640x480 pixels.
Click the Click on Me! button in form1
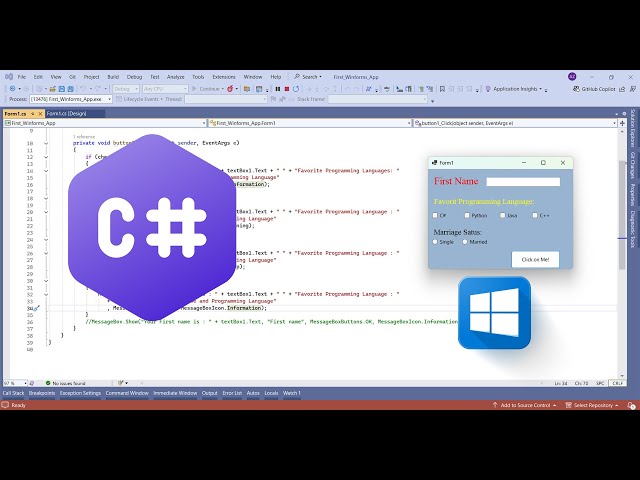[535, 260]
